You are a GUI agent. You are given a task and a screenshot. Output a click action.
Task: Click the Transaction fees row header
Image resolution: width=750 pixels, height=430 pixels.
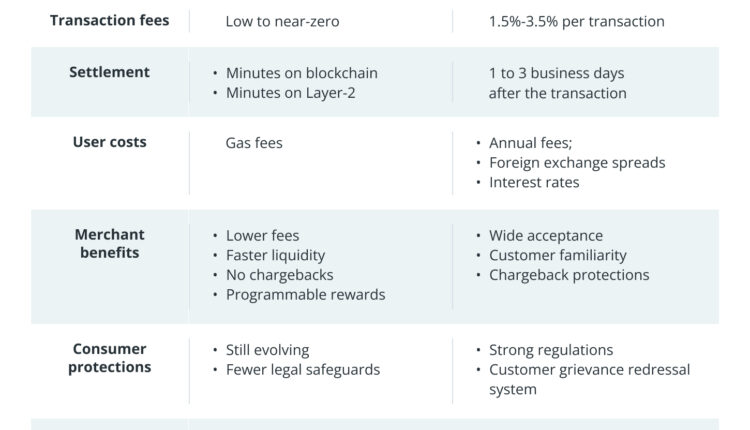coord(109,20)
